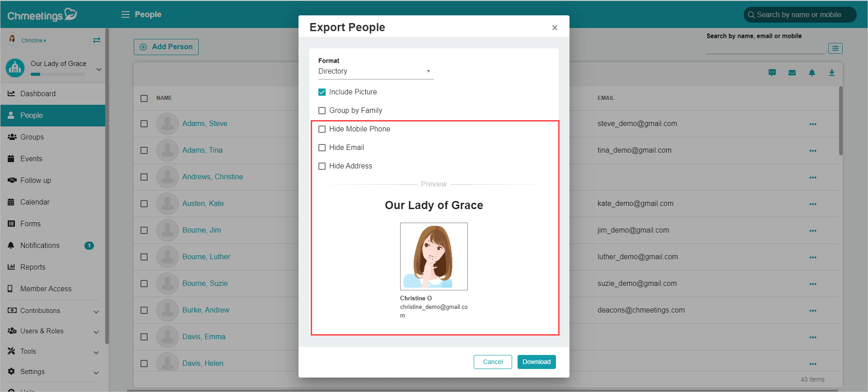Click the switch account arrows icon

pos(97,40)
